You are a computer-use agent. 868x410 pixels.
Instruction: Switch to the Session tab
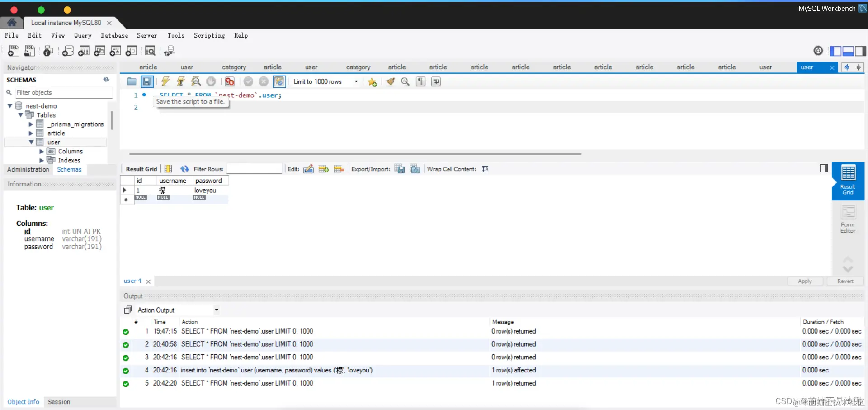[x=59, y=402]
